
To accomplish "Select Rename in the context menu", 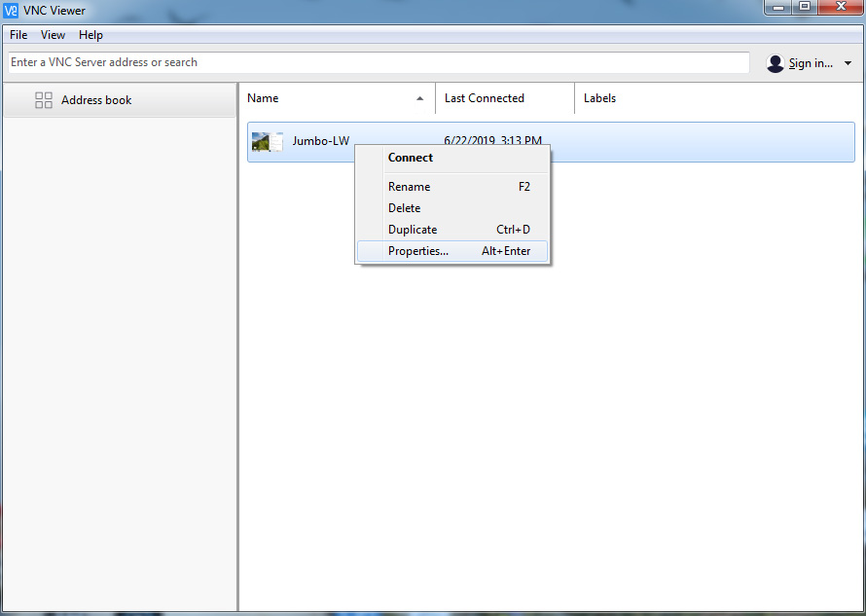I will point(409,187).
